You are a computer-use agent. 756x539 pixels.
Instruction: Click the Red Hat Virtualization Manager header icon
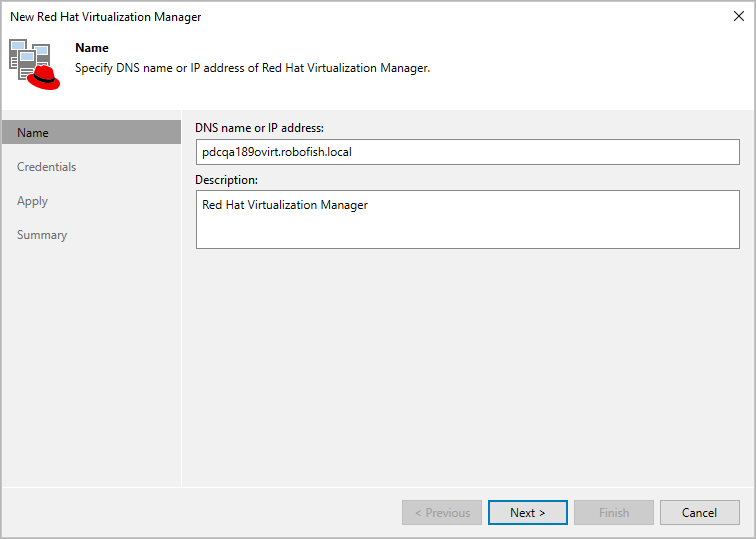pyautogui.click(x=35, y=65)
